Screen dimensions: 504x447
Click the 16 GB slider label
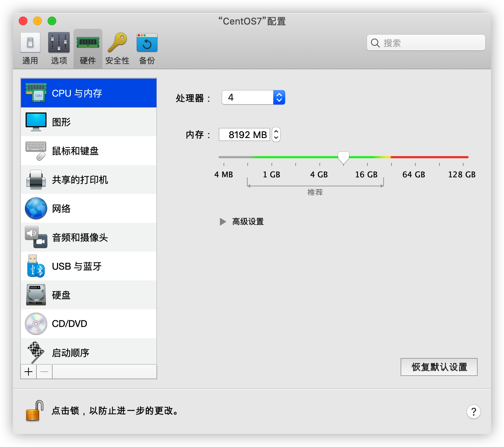click(x=366, y=174)
